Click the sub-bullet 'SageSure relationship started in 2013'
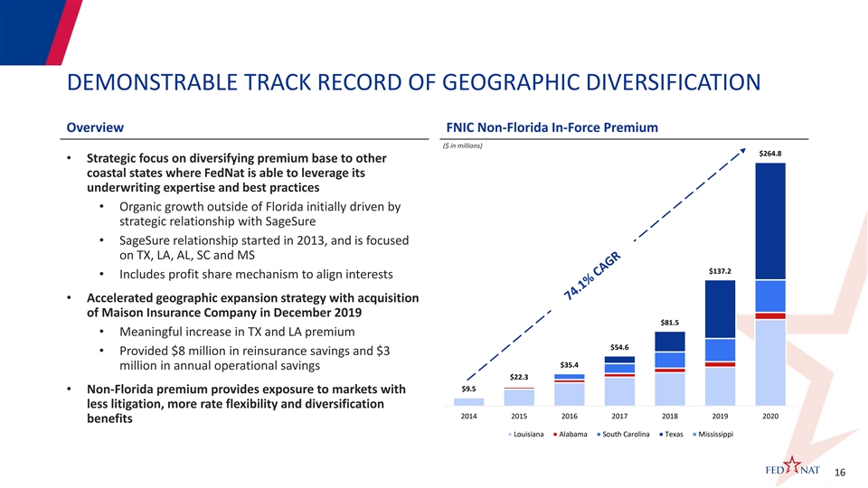Viewport: 868px width, 488px height. click(x=264, y=248)
